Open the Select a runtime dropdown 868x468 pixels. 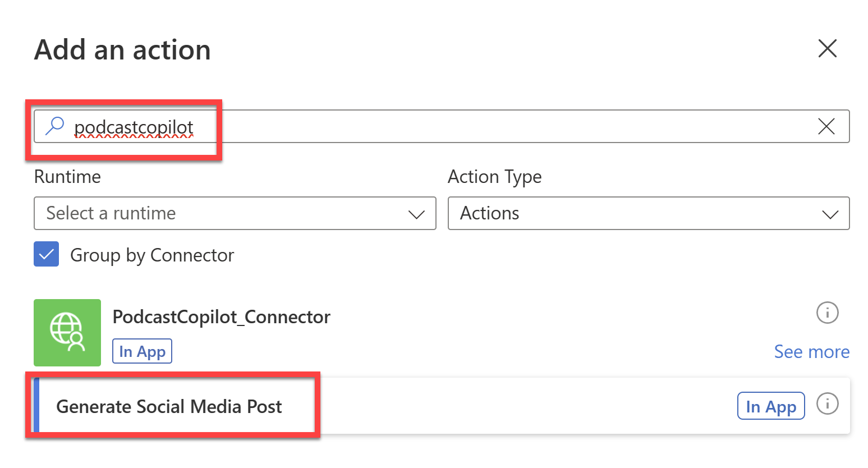coord(224,213)
